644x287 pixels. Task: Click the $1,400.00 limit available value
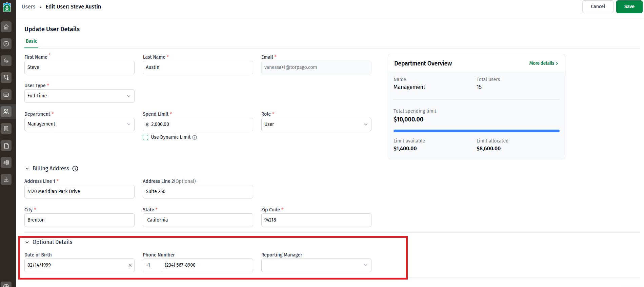point(405,149)
